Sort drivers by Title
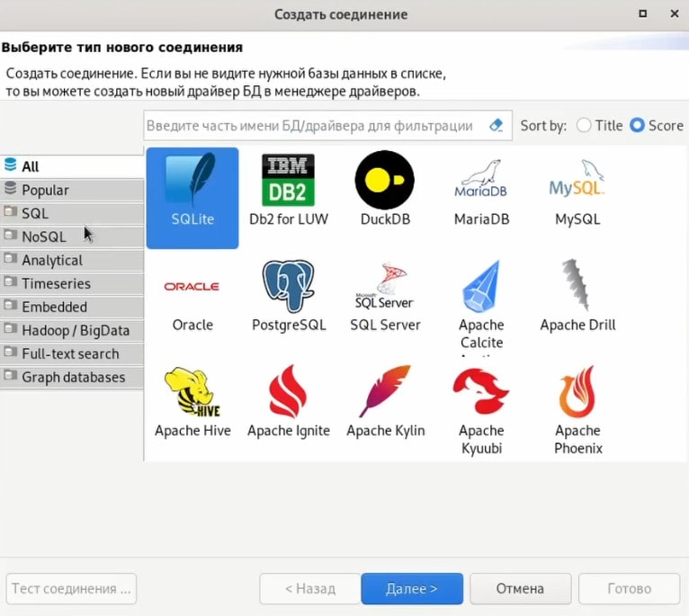Viewport: 689px width, 616px height. 599,126
